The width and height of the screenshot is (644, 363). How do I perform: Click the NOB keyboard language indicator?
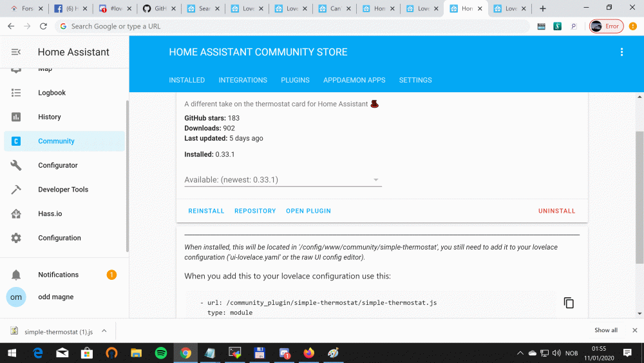pyautogui.click(x=571, y=353)
